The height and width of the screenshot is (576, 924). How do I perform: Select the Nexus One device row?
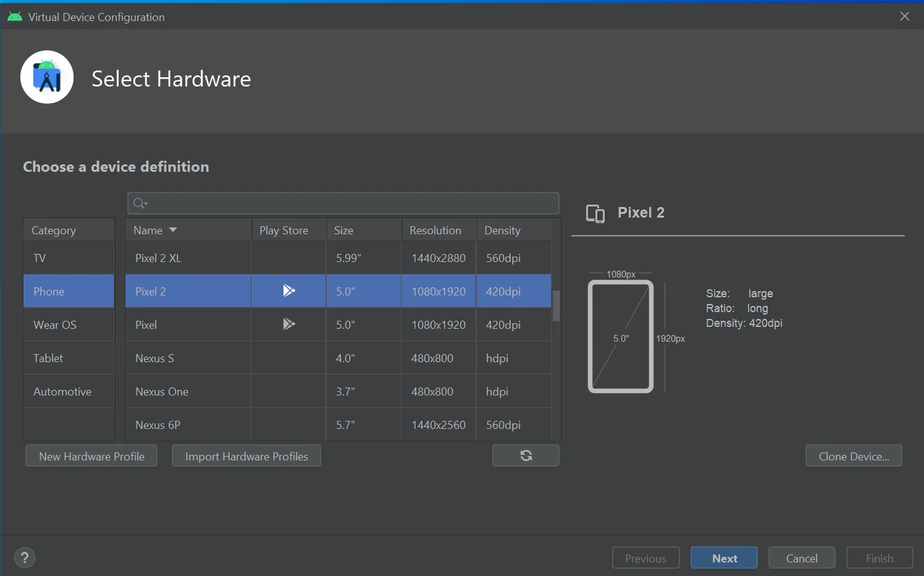[x=338, y=391]
